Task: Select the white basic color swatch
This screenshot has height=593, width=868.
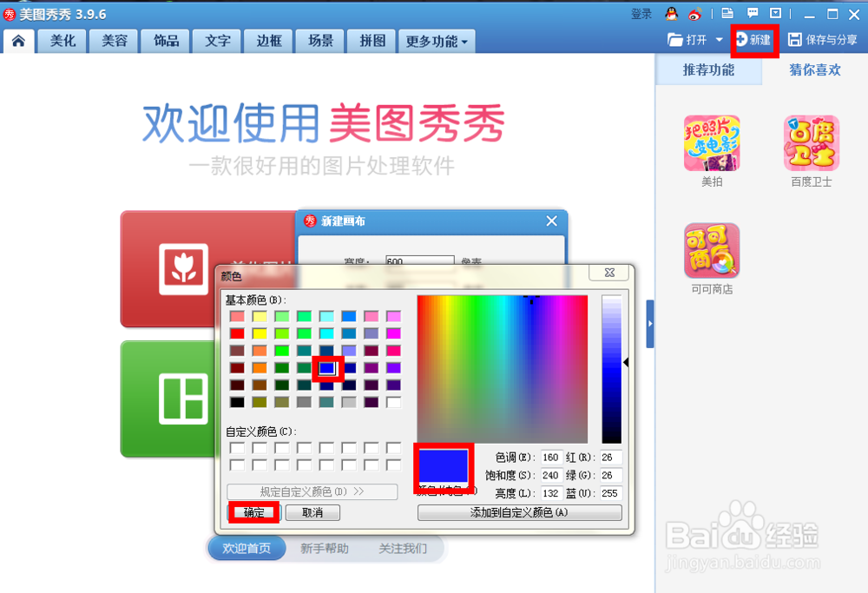Action: 393,402
